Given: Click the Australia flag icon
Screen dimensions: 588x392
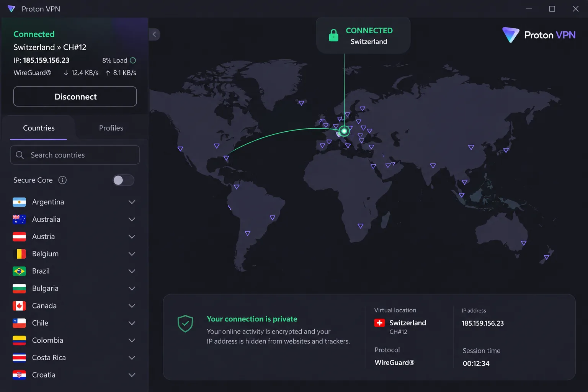Looking at the screenshot, I should (19, 219).
